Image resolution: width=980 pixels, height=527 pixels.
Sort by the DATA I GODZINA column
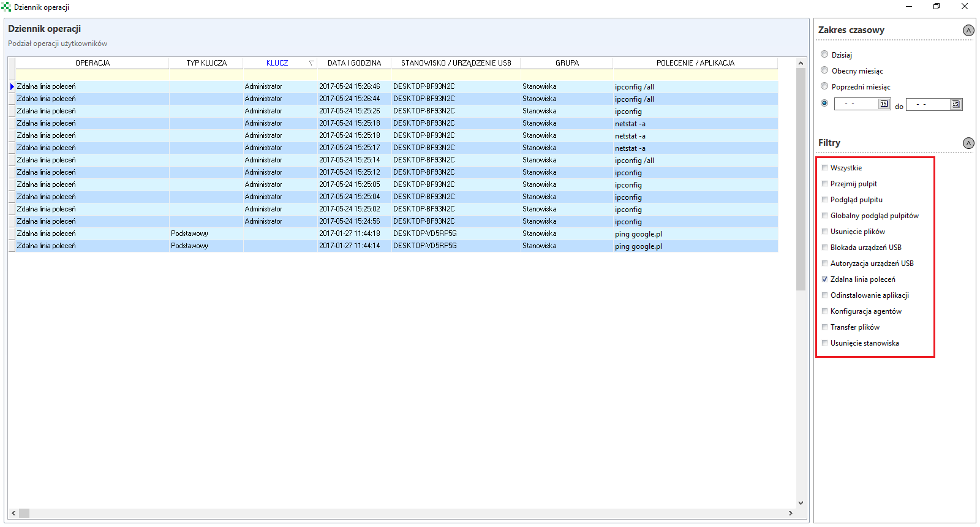click(354, 63)
